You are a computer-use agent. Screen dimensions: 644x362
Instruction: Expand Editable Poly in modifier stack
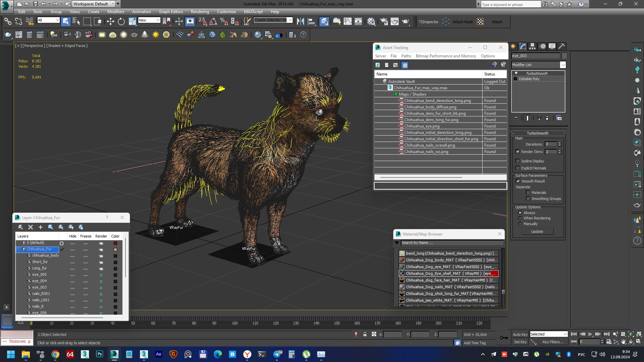coord(515,79)
